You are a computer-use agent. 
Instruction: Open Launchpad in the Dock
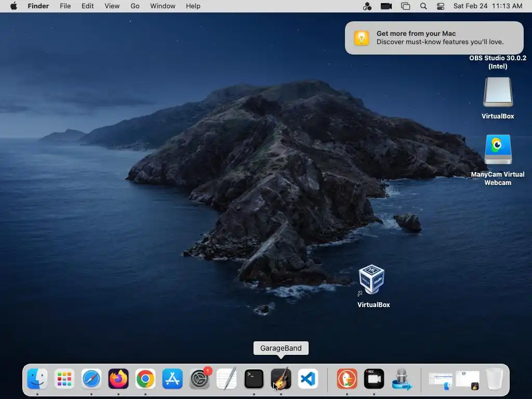point(64,379)
